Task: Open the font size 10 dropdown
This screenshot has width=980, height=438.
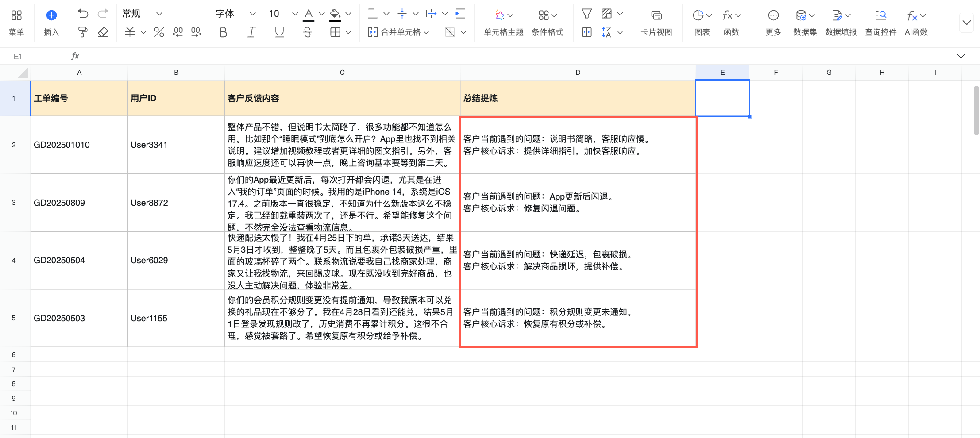Action: pos(283,14)
